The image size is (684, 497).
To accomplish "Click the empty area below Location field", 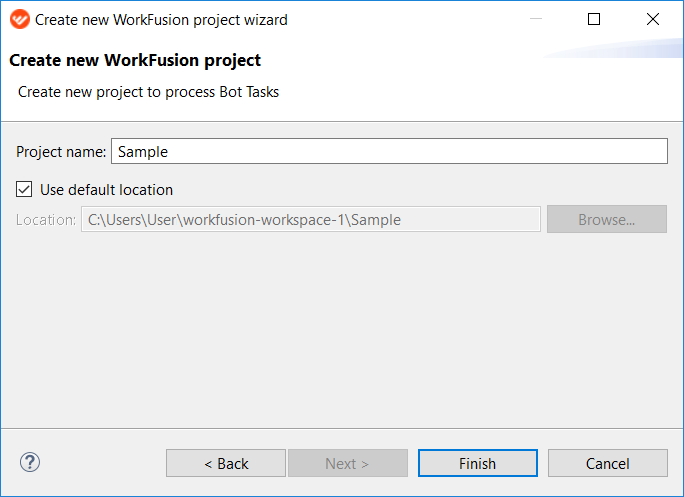I will point(342,329).
